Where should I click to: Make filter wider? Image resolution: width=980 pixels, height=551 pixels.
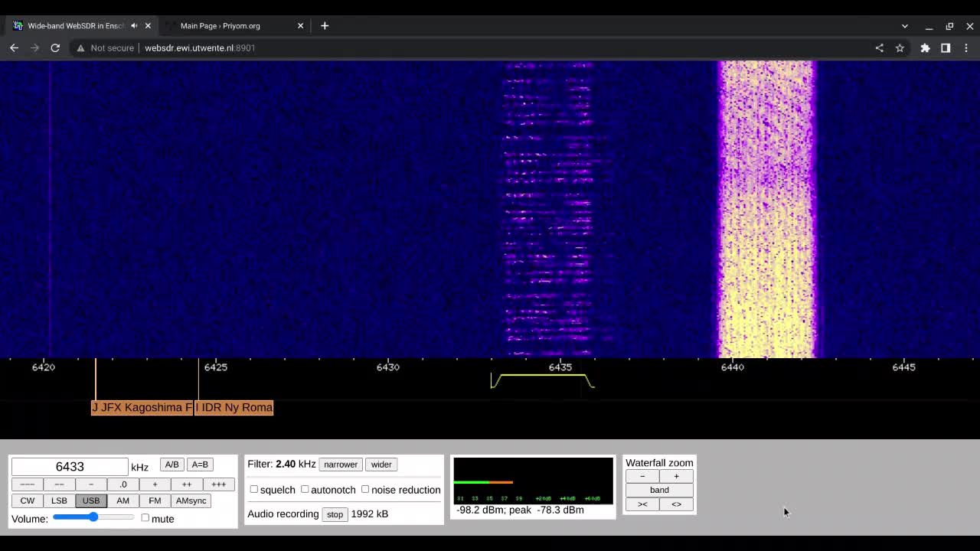381,465
